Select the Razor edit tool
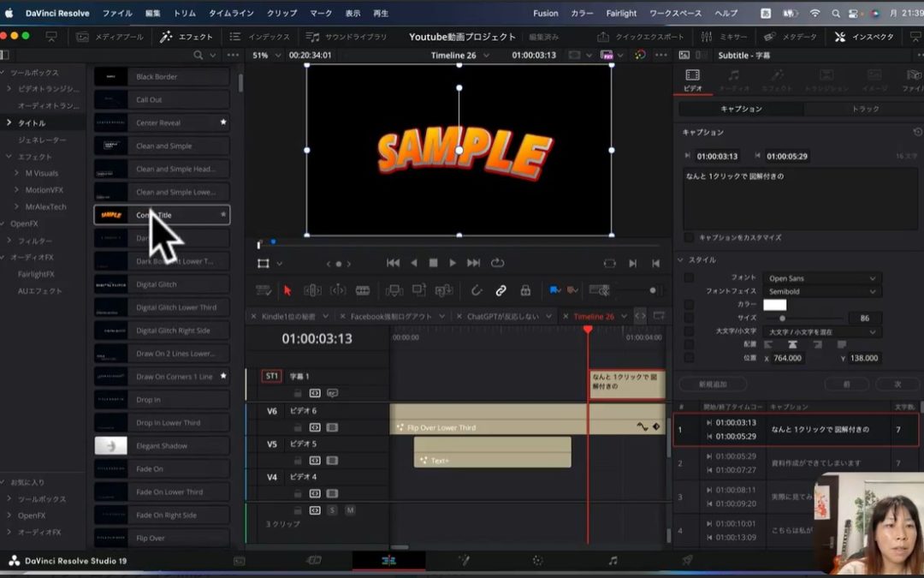The height and width of the screenshot is (578, 924). coord(363,289)
